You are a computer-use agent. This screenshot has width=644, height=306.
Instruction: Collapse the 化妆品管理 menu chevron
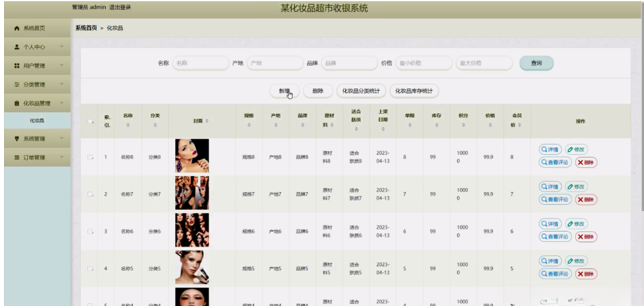pyautogui.click(x=62, y=103)
